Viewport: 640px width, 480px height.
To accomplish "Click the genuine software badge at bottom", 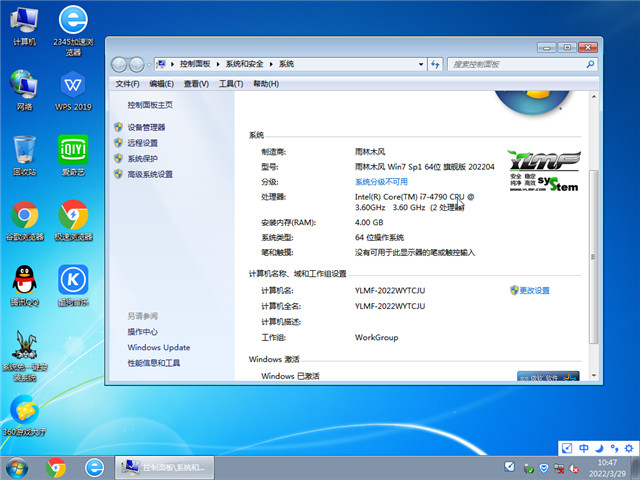I will click(x=548, y=376).
